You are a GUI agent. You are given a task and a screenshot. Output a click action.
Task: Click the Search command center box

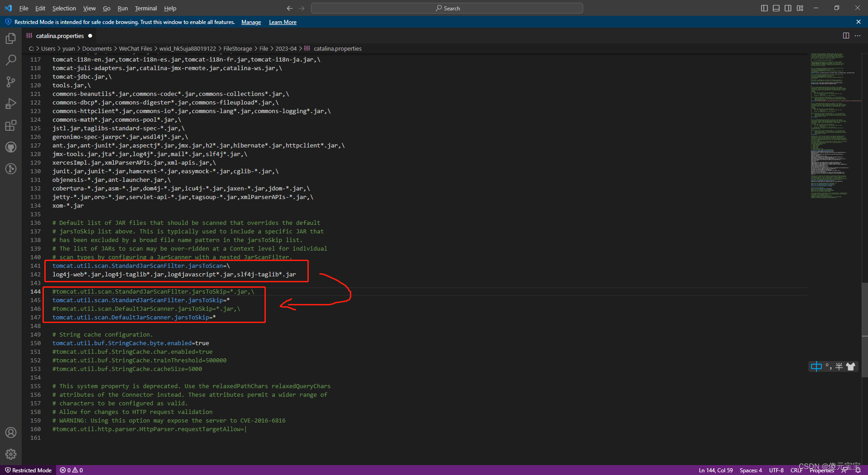(447, 8)
